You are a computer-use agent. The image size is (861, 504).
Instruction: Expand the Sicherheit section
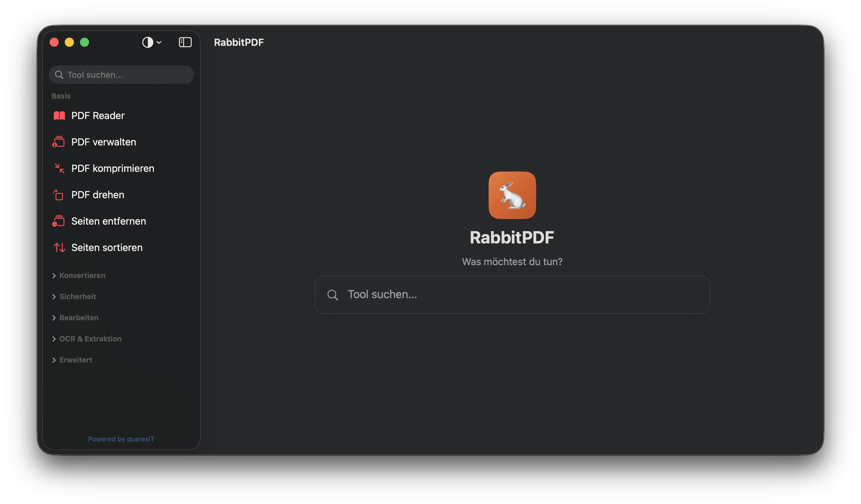[x=78, y=297]
